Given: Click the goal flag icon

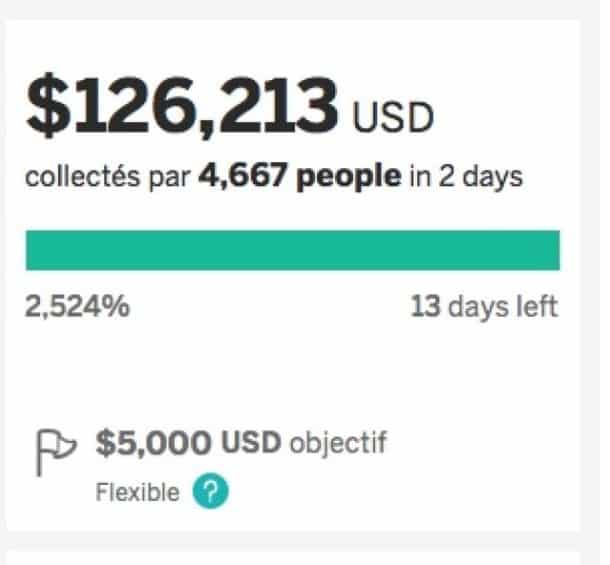Looking at the screenshot, I should (x=57, y=453).
